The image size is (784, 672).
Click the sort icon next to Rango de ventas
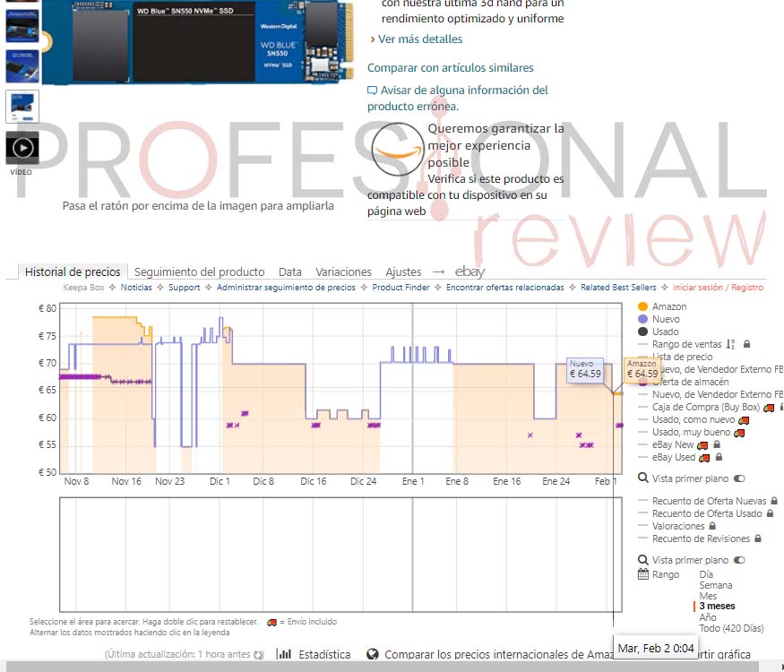pyautogui.click(x=730, y=344)
